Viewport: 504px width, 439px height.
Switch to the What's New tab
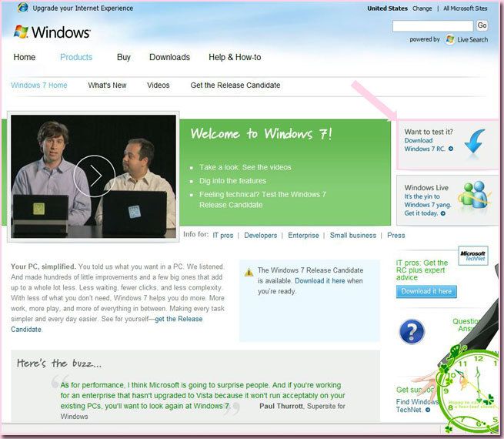[108, 85]
